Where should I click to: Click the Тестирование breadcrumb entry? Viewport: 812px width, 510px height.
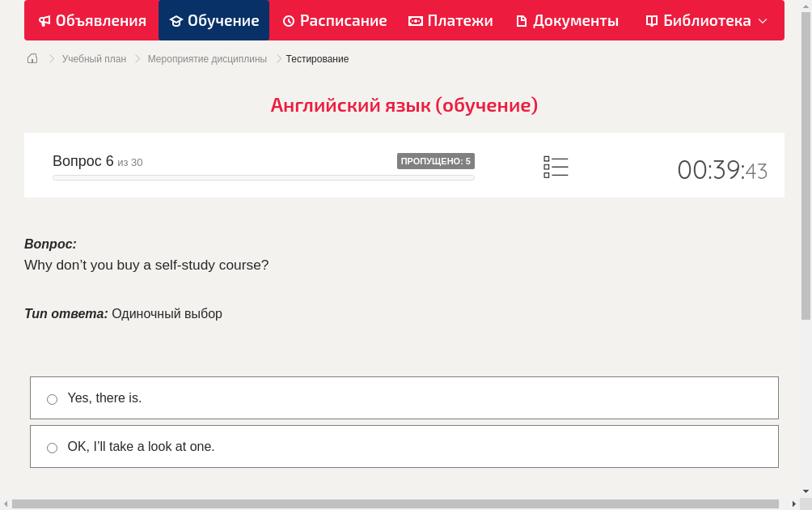point(316,58)
